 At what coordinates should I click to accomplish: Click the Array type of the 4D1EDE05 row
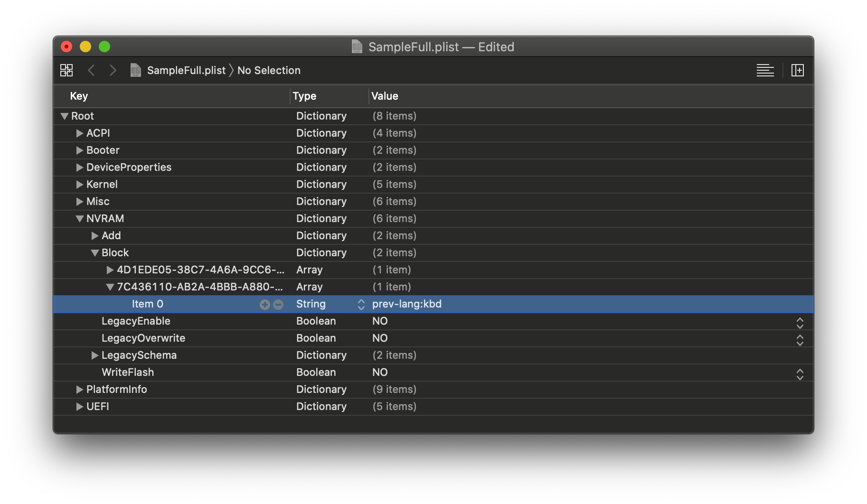(x=310, y=270)
